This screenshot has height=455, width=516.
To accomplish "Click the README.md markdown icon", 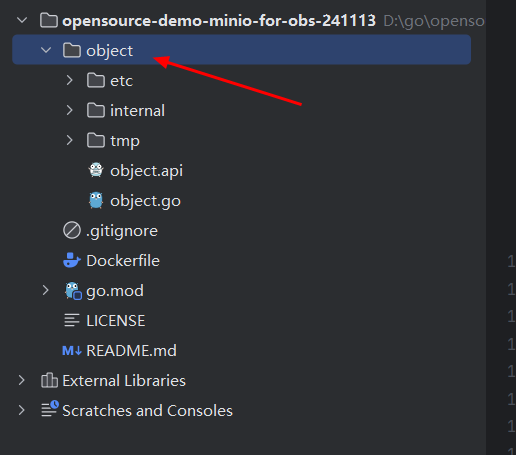I will tap(72, 351).
